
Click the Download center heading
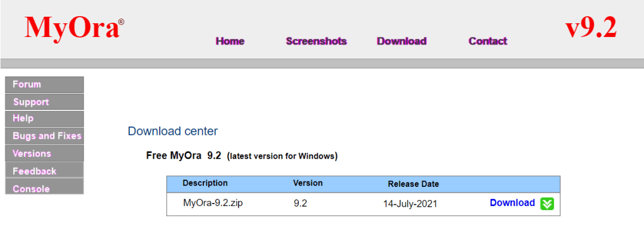click(x=172, y=131)
